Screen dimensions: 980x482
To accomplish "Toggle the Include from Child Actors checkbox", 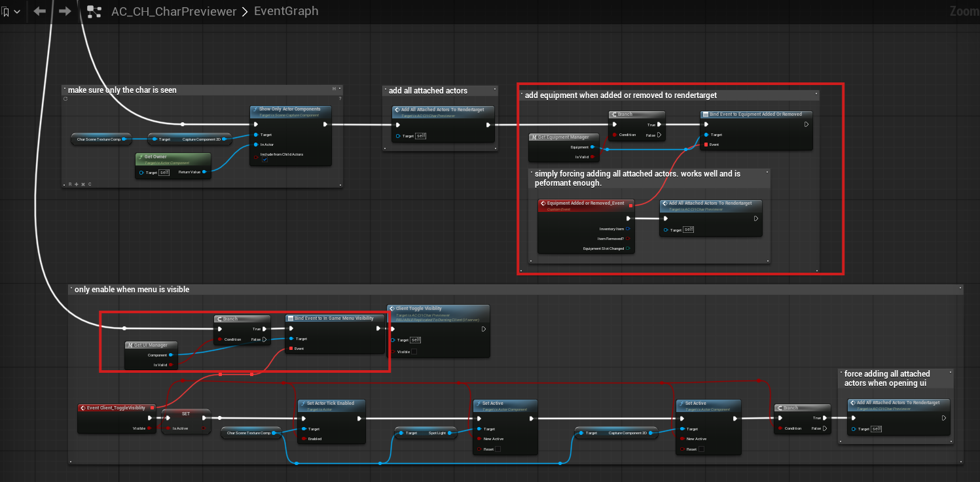I will (x=264, y=160).
